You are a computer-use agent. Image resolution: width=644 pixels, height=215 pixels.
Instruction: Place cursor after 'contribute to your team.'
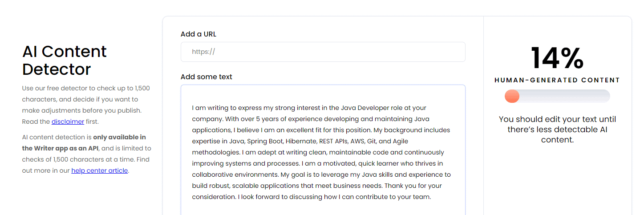click(432, 197)
